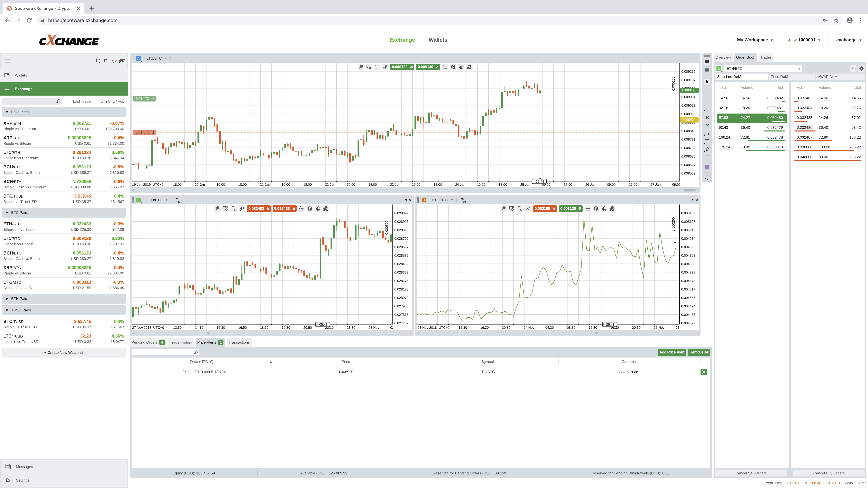Viewport: 868px width, 488px height.
Task: Open the UTC+0 time zone dropdown
Action: (797, 483)
